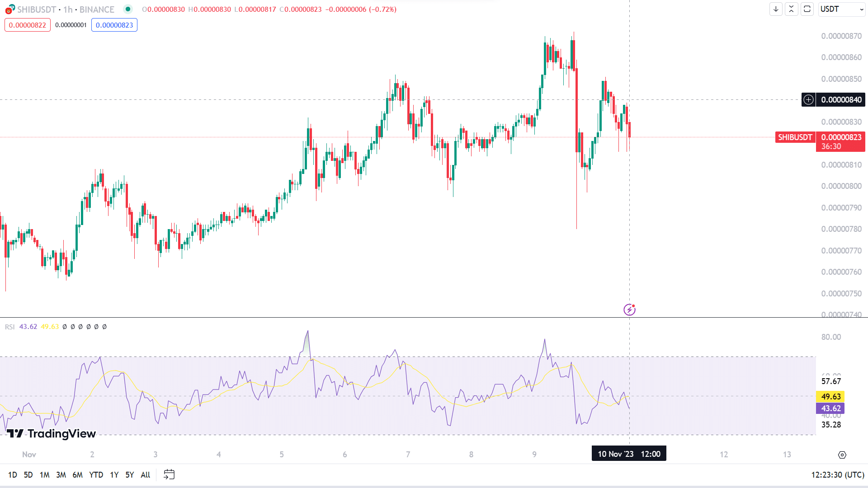Click the SHIBUSDT symbol title
The image size is (868, 488).
pyautogui.click(x=37, y=9)
